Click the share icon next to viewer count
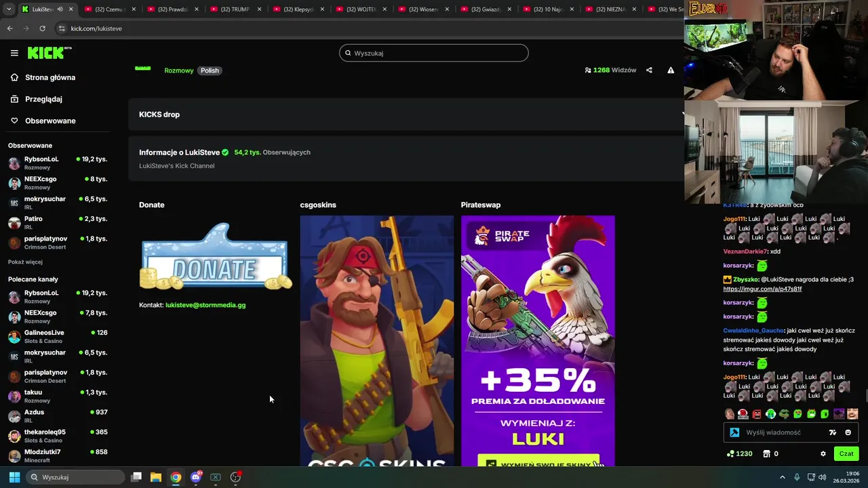 click(x=649, y=70)
